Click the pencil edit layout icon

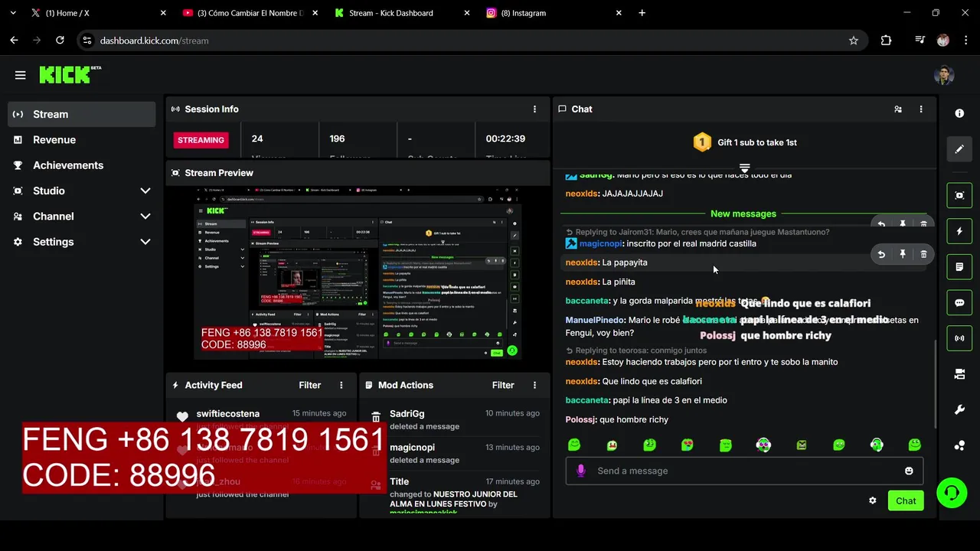click(959, 149)
